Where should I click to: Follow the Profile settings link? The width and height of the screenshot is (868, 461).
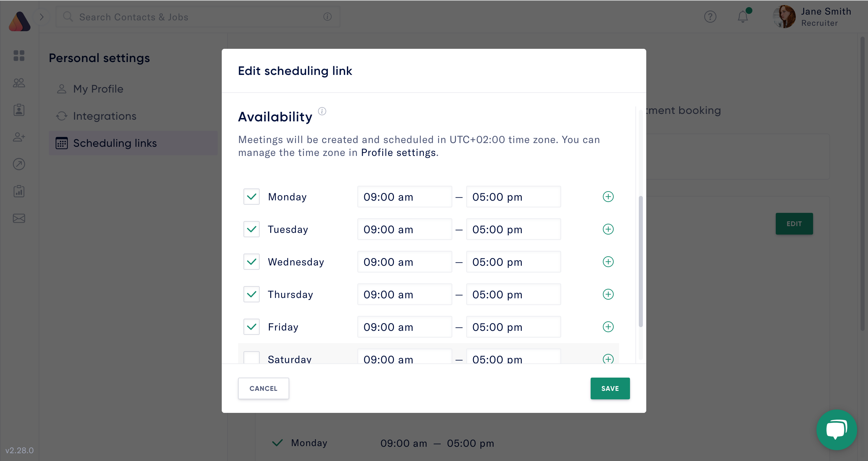tap(398, 153)
